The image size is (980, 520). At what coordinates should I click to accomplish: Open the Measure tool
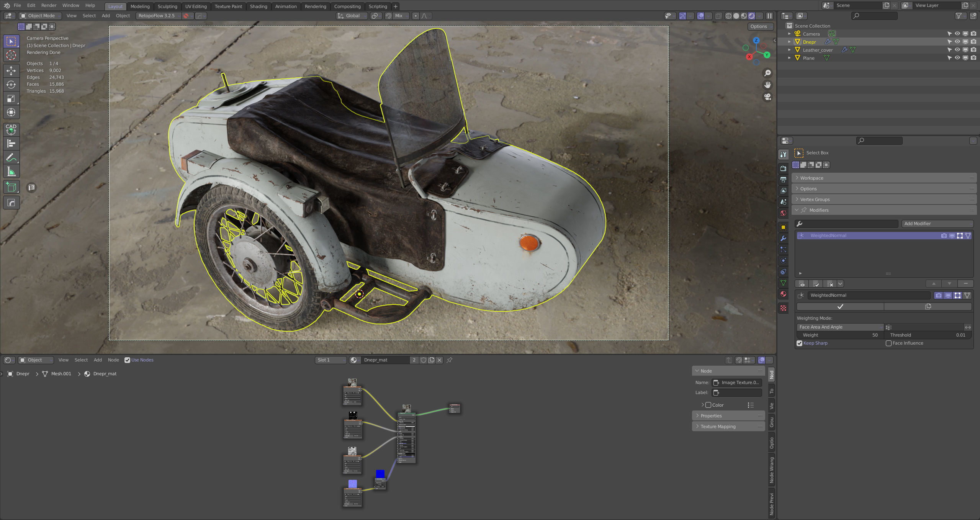(11, 171)
